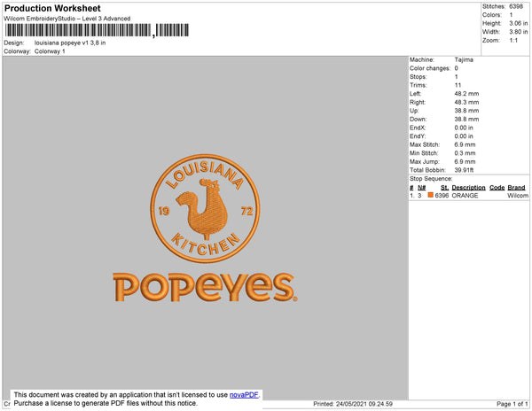The image size is (532, 411).
Task: Select the 'Purchase a license' notice line
Action: (x=106, y=403)
